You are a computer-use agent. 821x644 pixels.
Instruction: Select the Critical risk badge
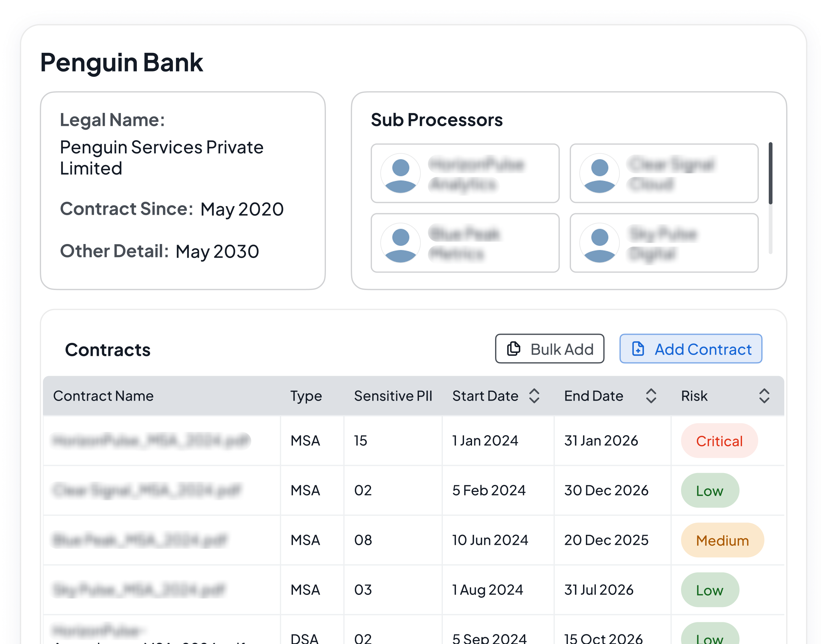tap(719, 441)
